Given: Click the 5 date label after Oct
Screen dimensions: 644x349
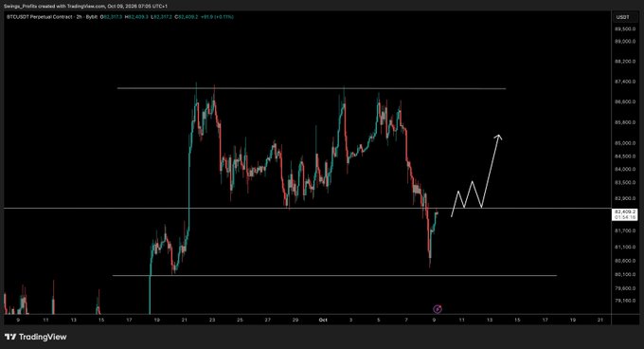Looking at the screenshot, I should click(x=378, y=320).
